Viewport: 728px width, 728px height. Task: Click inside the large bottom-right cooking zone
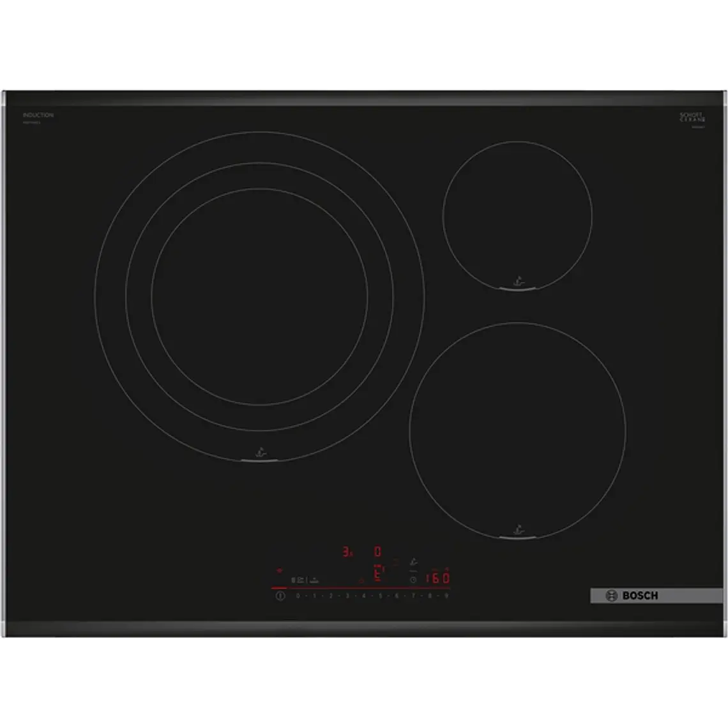tap(518, 431)
